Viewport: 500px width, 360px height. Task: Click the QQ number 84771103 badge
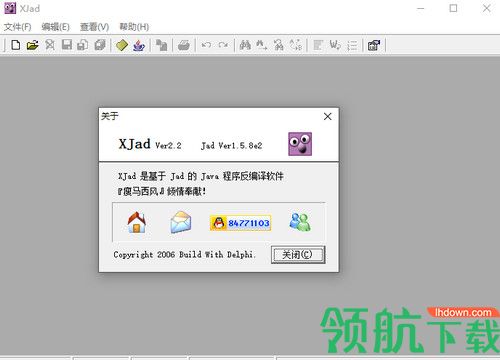pyautogui.click(x=240, y=223)
